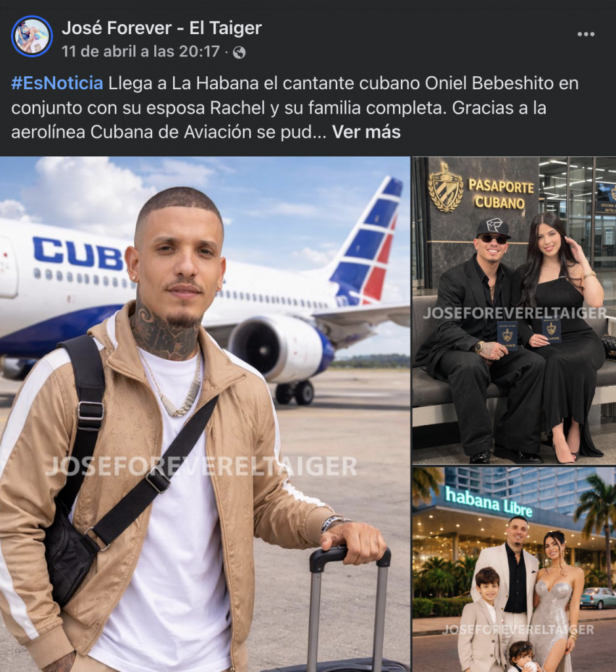Open the Habana Libre family photo
This screenshot has height=672, width=616.
514,570
